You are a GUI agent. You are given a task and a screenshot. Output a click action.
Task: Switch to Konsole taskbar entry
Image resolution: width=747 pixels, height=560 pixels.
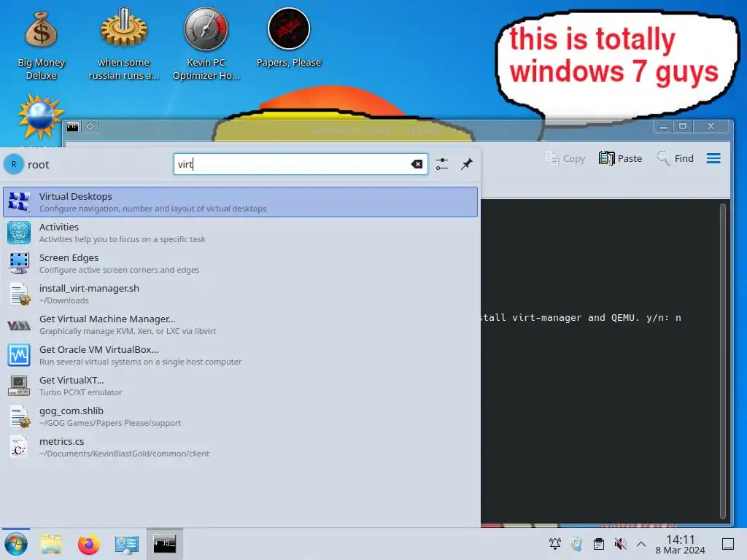[164, 544]
